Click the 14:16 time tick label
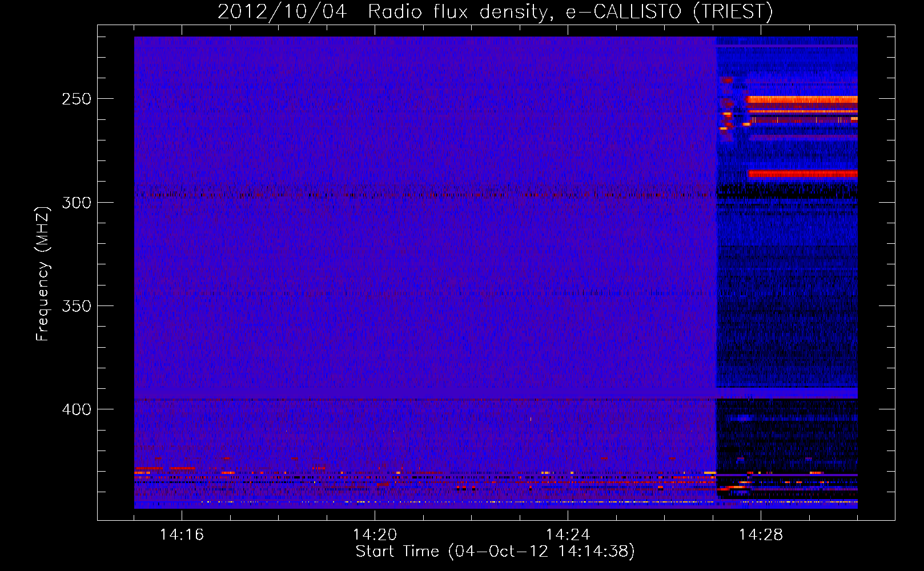 (182, 534)
